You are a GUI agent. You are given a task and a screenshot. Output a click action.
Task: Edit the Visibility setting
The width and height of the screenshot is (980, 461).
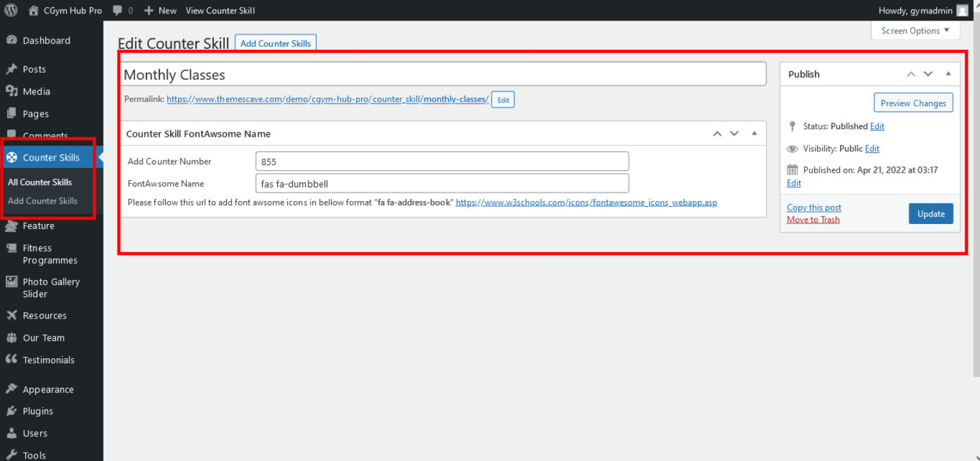(872, 148)
